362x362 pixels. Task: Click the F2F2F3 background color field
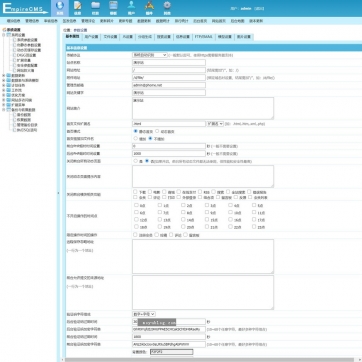point(171,352)
